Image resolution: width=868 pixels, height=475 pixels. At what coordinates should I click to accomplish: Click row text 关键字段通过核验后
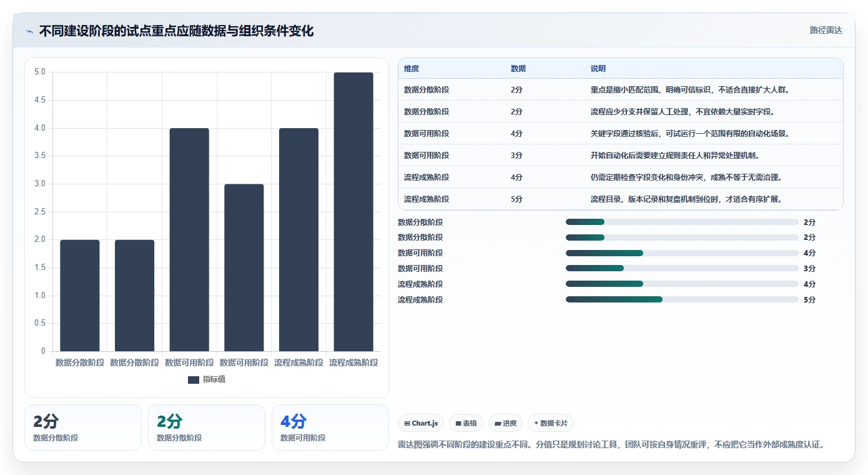tap(625, 134)
